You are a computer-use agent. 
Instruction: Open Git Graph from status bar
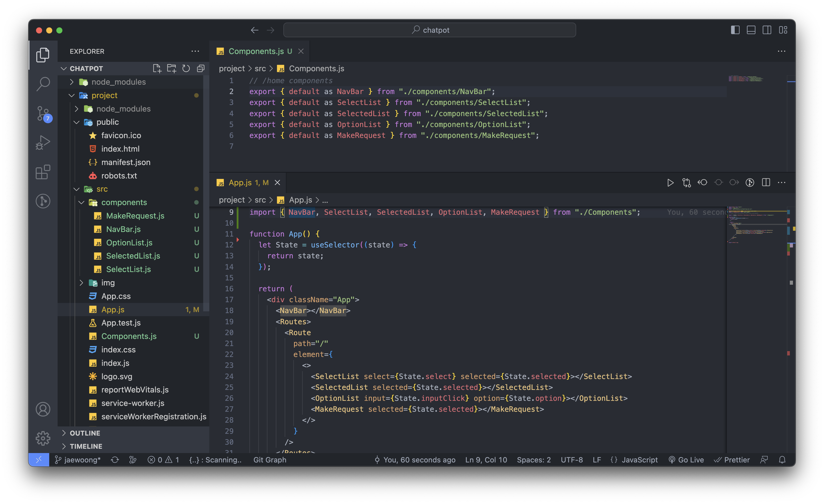pos(269,460)
